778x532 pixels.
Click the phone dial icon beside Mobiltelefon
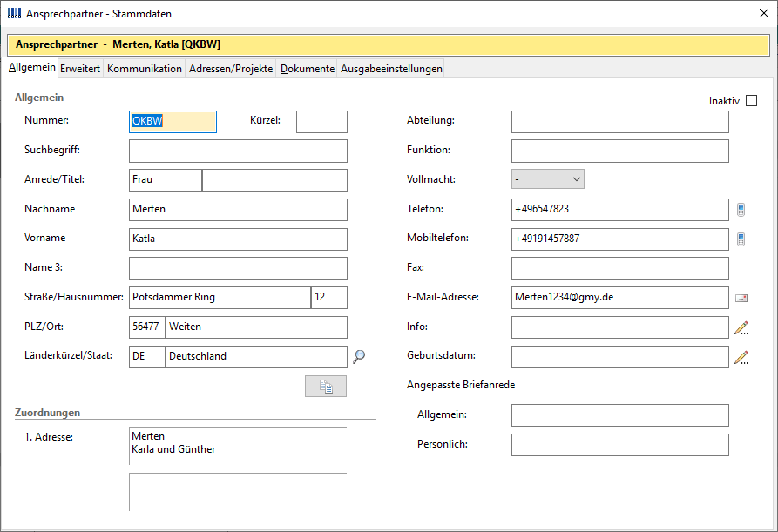click(x=741, y=239)
